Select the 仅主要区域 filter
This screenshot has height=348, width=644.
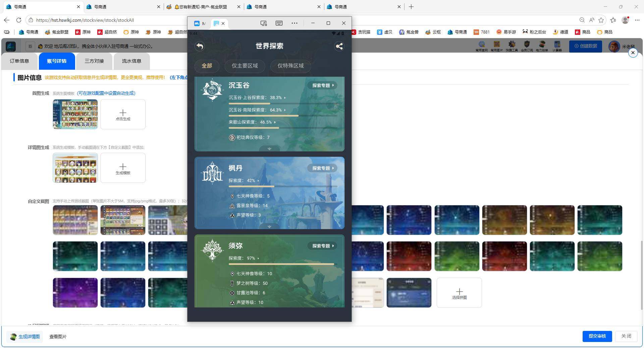[245, 66]
